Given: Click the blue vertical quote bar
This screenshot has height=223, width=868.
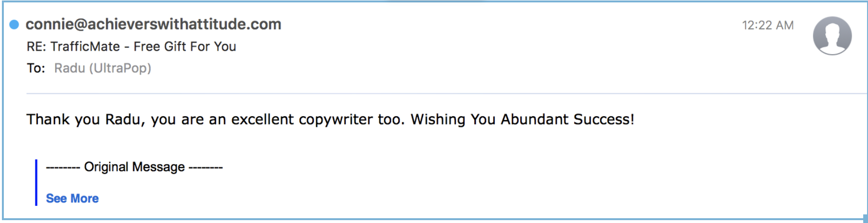Looking at the screenshot, I should coord(36,182).
